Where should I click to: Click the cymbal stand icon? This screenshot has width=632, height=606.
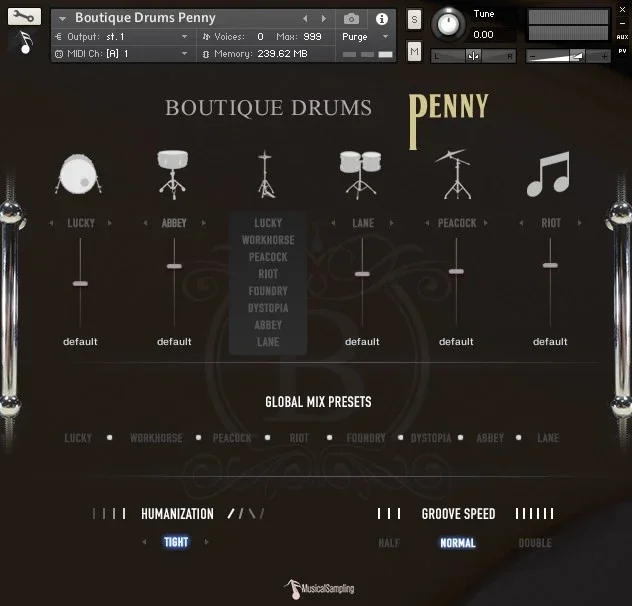pos(454,174)
